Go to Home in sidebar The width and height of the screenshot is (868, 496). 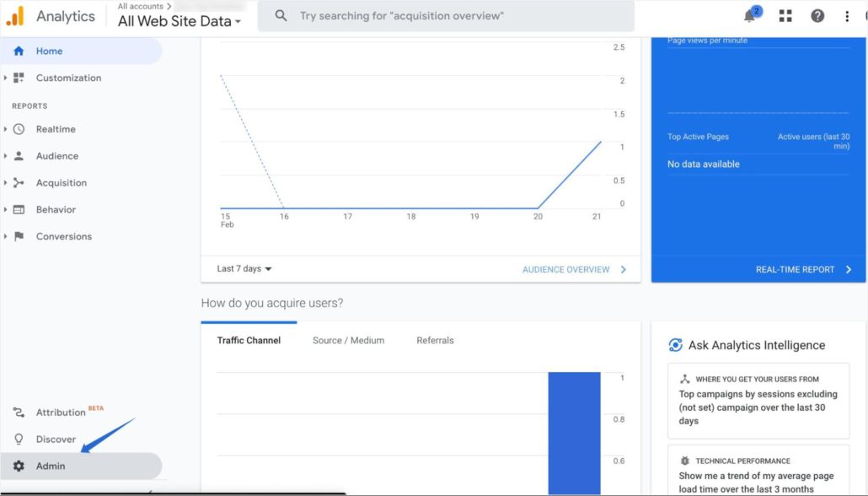pyautogui.click(x=81, y=51)
